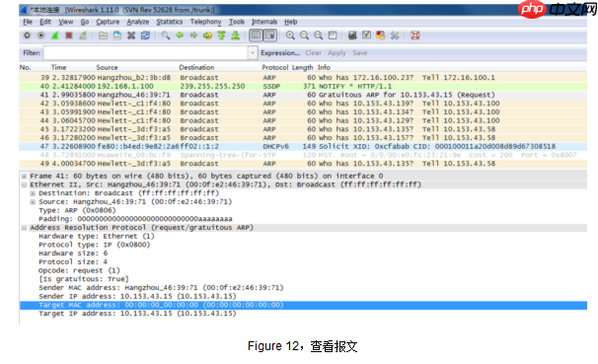Image resolution: width=598 pixels, height=364 pixels.
Task: Toggle auto scroll in live capture
Action: (x=270, y=36)
